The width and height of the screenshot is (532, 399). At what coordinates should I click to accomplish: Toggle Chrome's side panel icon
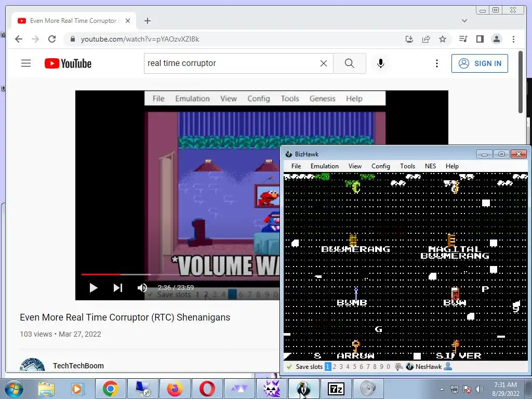coord(480,39)
